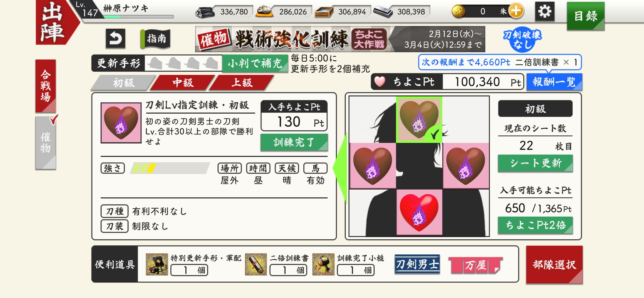Tap the gold plus koban add icon

point(516,11)
